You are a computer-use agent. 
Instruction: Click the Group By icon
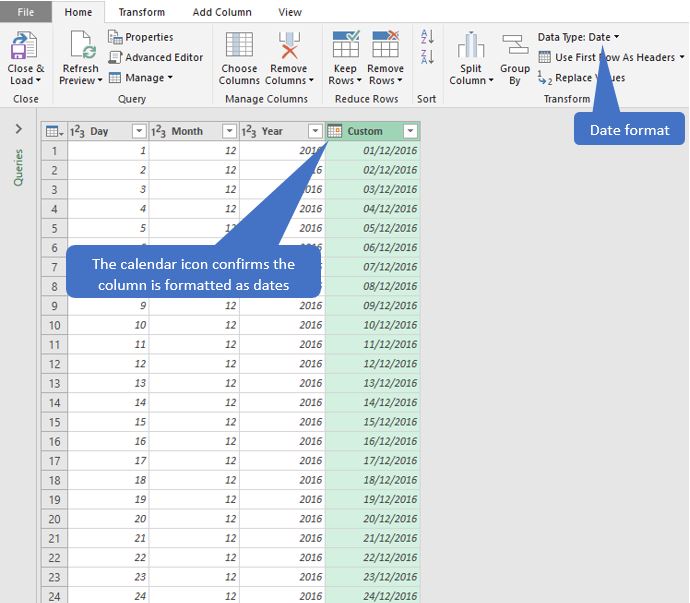(515, 44)
